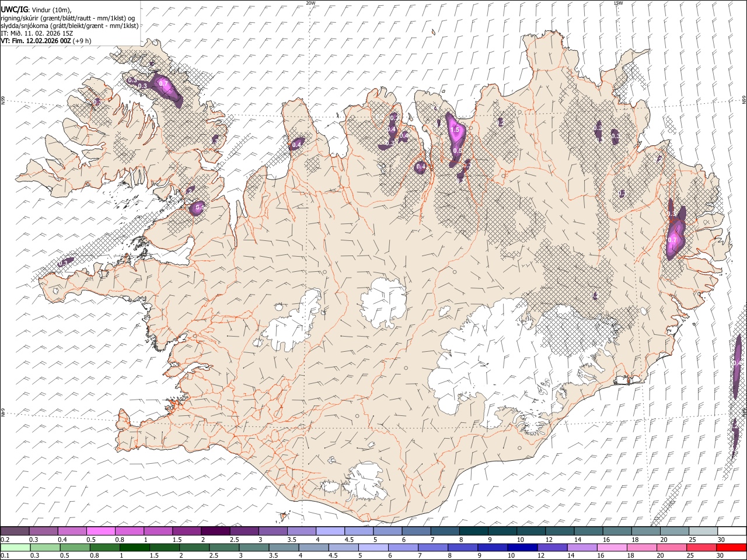Pick the dark teal snow swatch labeled 8
This screenshot has width=747, height=560.
(473, 531)
